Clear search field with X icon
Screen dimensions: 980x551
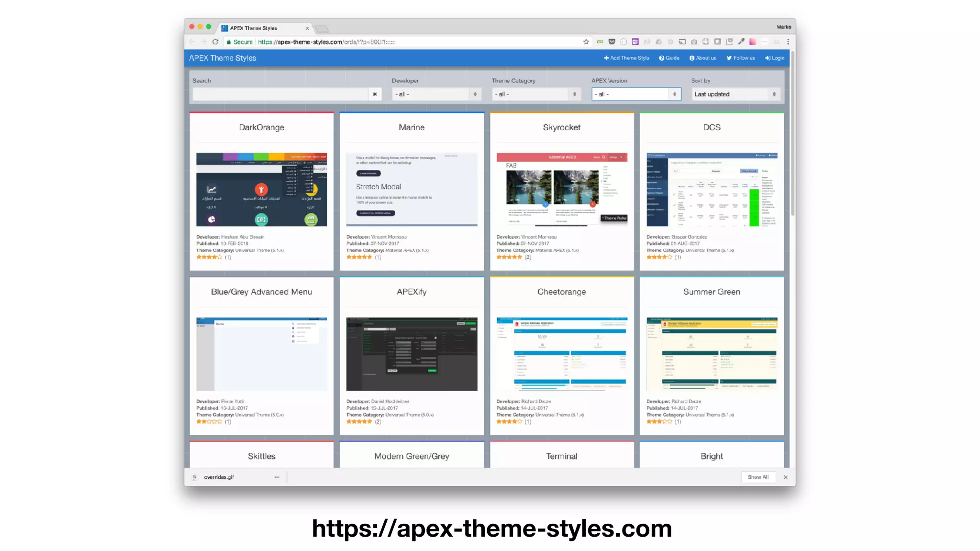(375, 94)
